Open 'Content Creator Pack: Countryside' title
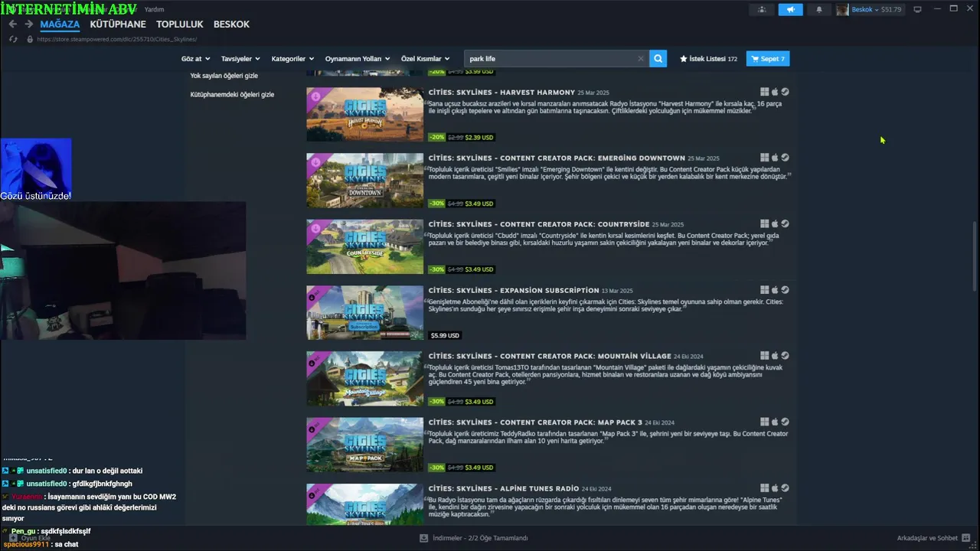 point(539,223)
